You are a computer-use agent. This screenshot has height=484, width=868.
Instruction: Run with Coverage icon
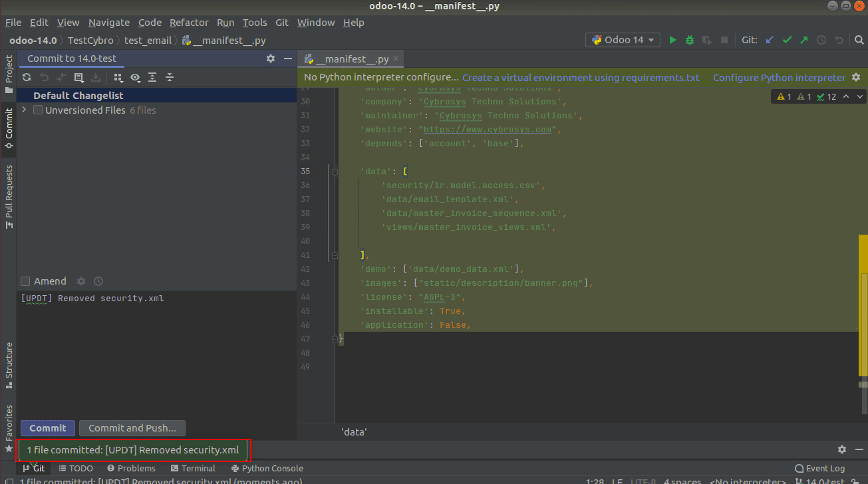pyautogui.click(x=707, y=40)
